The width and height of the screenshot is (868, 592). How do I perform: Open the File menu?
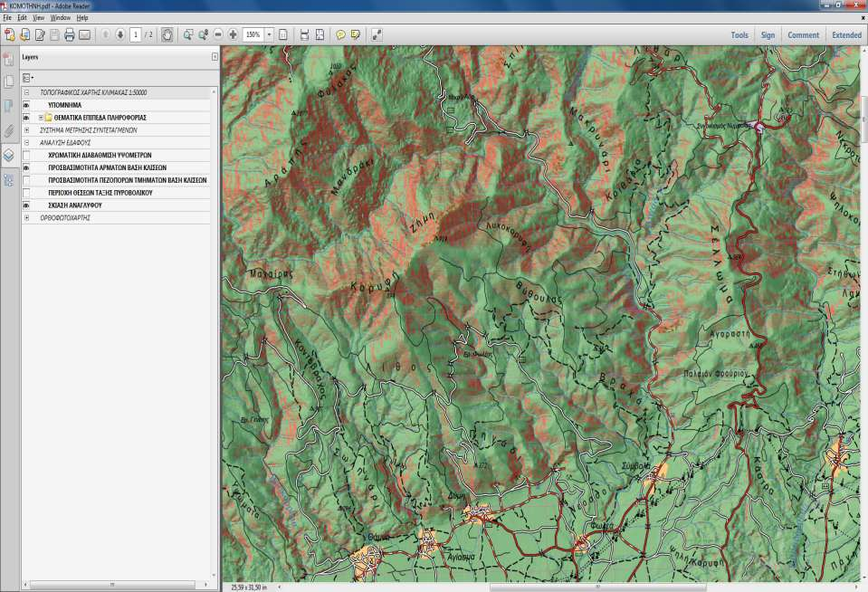pos(7,18)
